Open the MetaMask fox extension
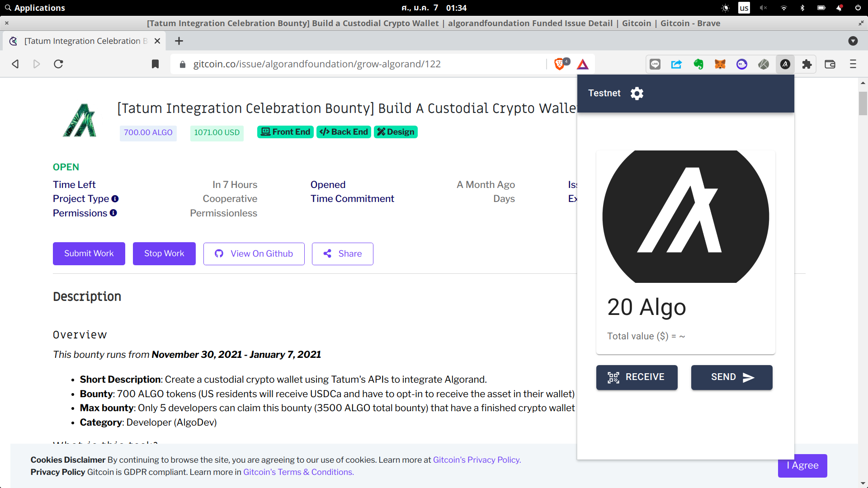This screenshot has height=488, width=868. click(720, 64)
